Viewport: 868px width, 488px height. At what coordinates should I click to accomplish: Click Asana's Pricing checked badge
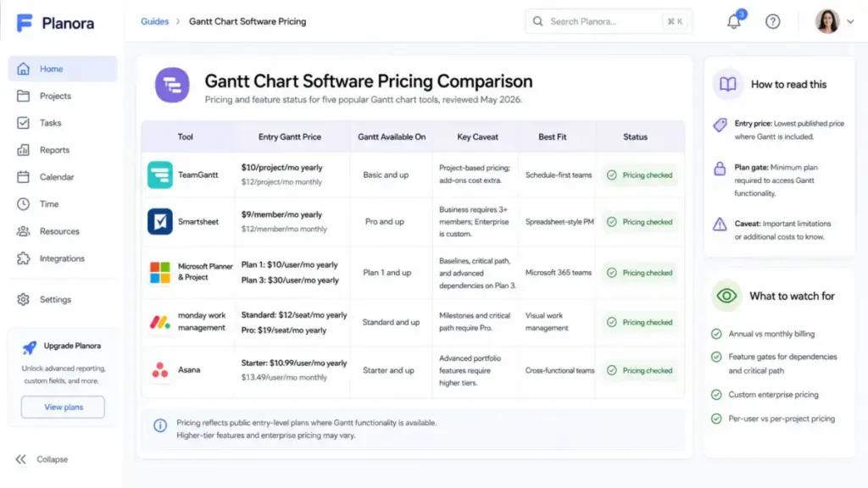[639, 370]
